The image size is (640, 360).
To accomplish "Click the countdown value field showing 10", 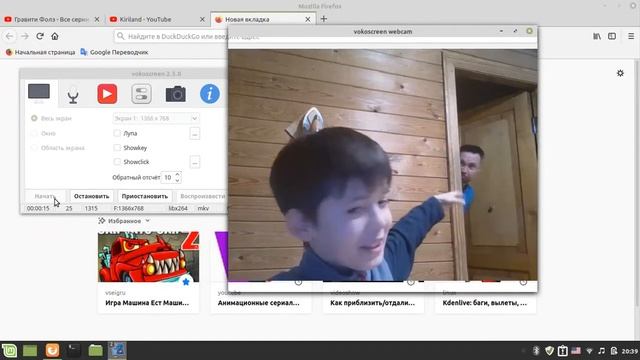I will tap(168, 178).
